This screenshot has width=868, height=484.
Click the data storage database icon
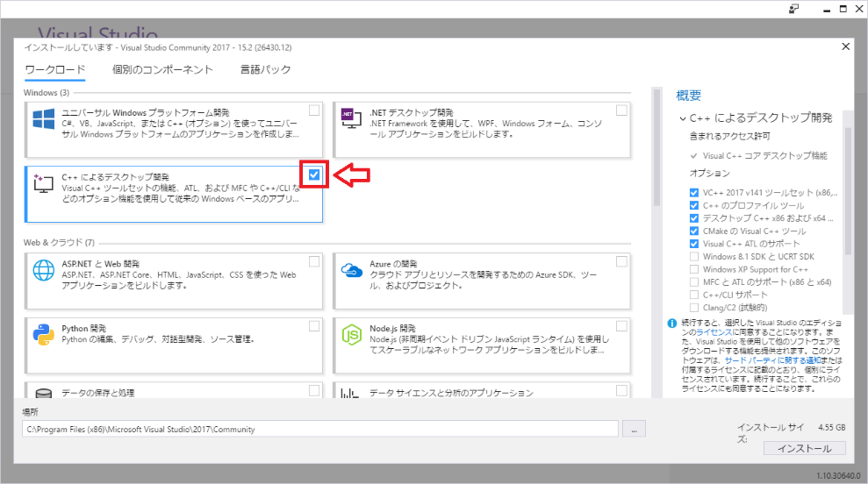click(x=44, y=394)
